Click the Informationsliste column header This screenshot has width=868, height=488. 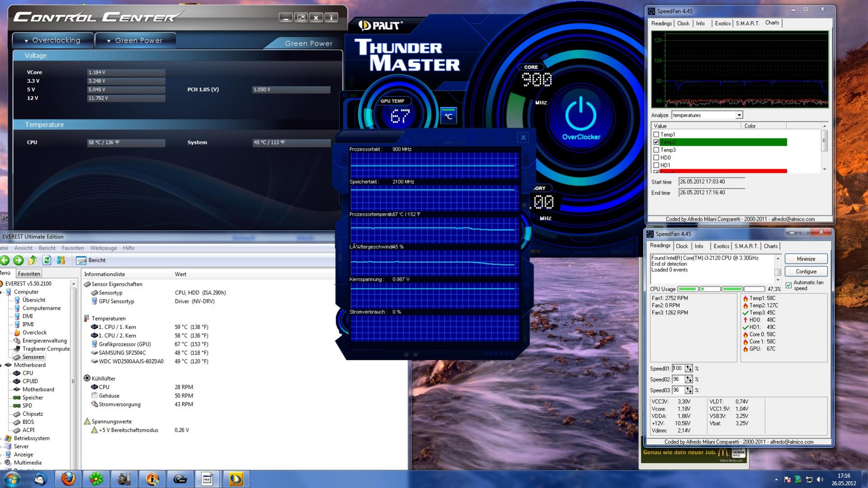point(127,274)
